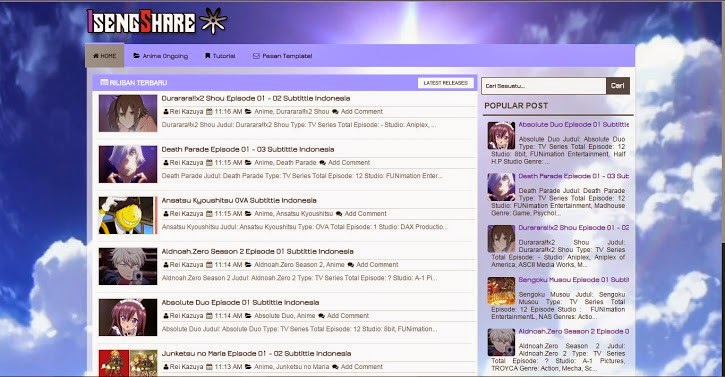The height and width of the screenshot is (377, 725).
Task: Click calendar icon on the Ansatsu Kyoushitsu row
Action: (209, 214)
